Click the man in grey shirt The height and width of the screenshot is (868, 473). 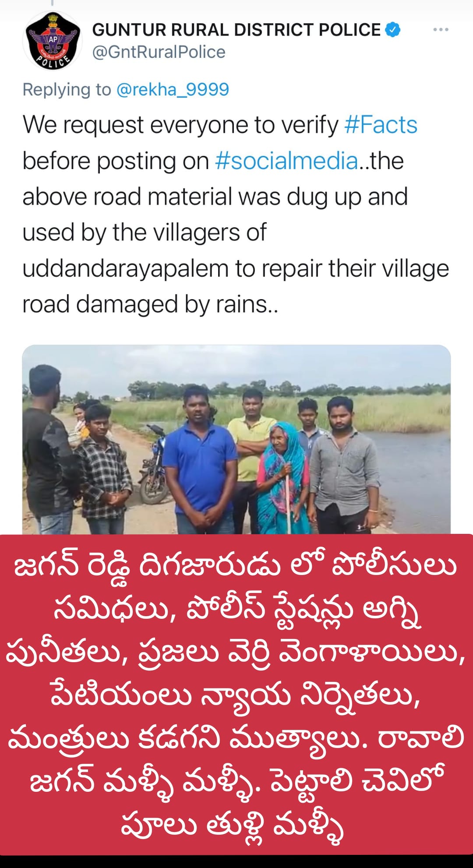pyautogui.click(x=344, y=465)
